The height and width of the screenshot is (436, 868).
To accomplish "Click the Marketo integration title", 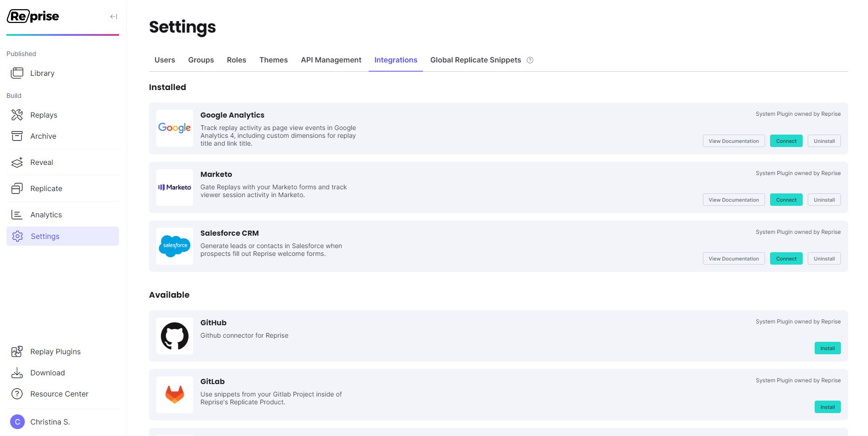I will 216,174.
